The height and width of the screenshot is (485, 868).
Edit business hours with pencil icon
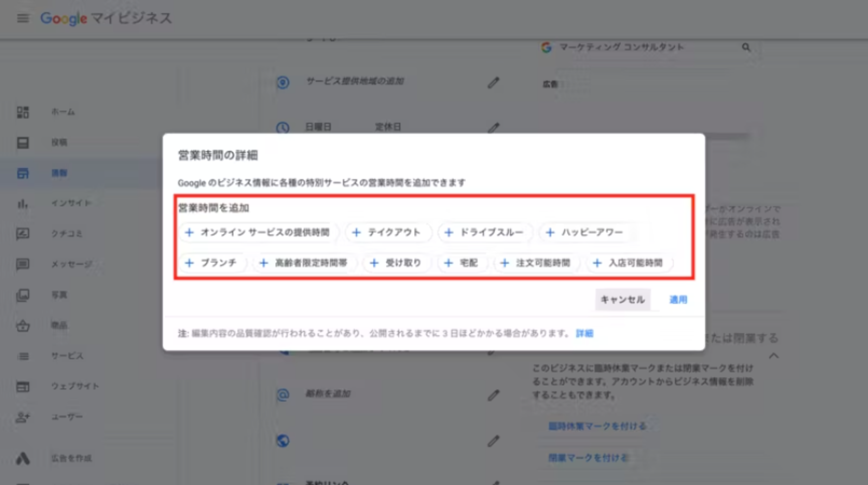click(x=494, y=127)
